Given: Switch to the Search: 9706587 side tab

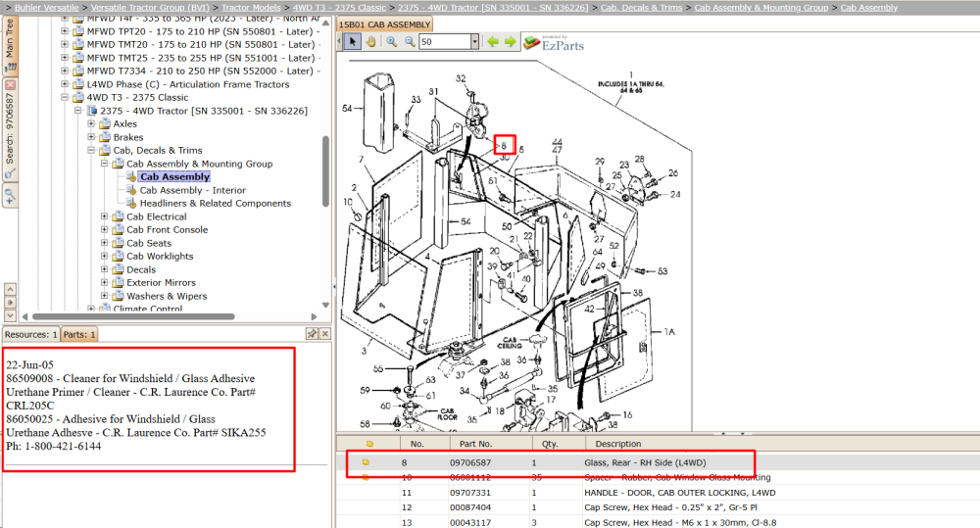Looking at the screenshot, I should 10,131.
